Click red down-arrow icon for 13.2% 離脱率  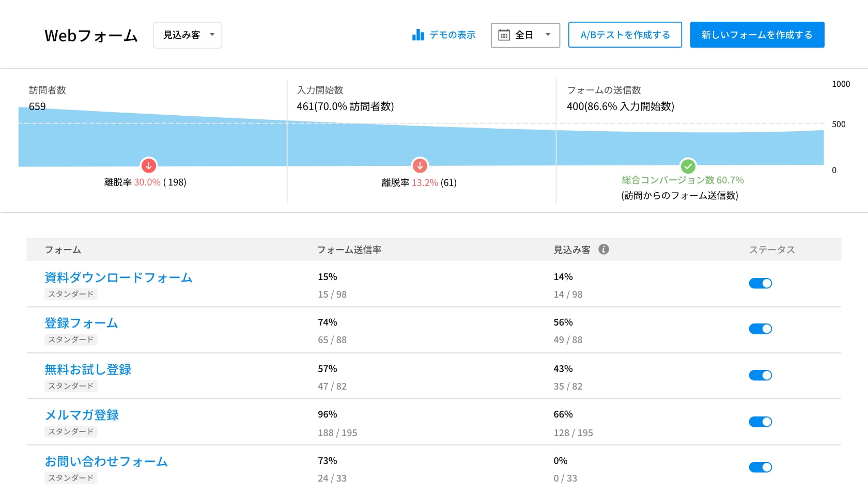pyautogui.click(x=420, y=166)
